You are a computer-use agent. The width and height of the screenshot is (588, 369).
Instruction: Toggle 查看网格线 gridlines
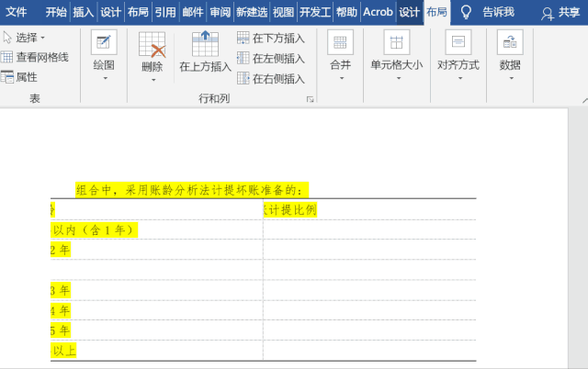tap(35, 57)
